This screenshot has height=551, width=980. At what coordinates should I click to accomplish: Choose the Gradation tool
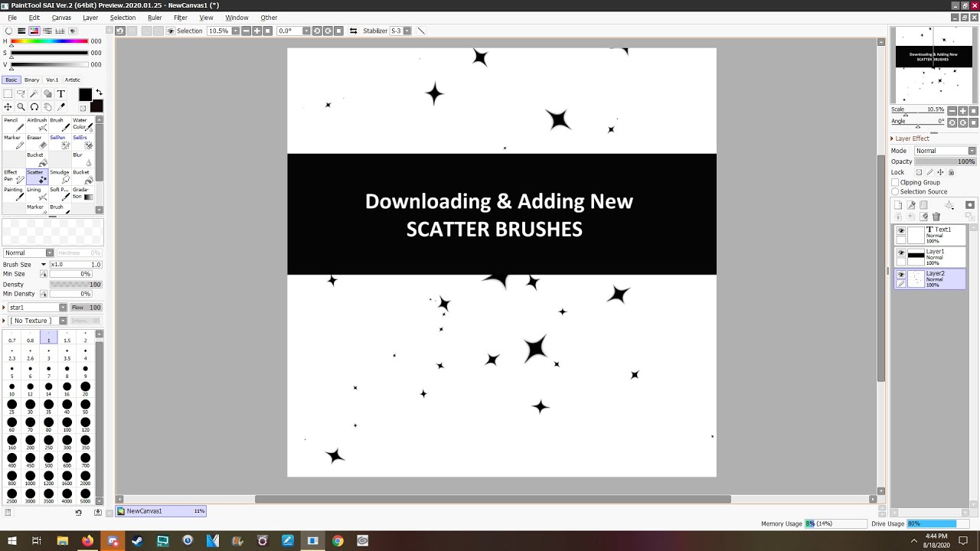click(83, 194)
